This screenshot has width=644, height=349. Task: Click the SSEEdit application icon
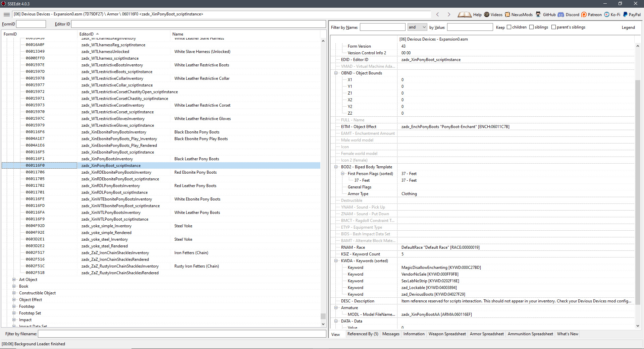coord(3,4)
